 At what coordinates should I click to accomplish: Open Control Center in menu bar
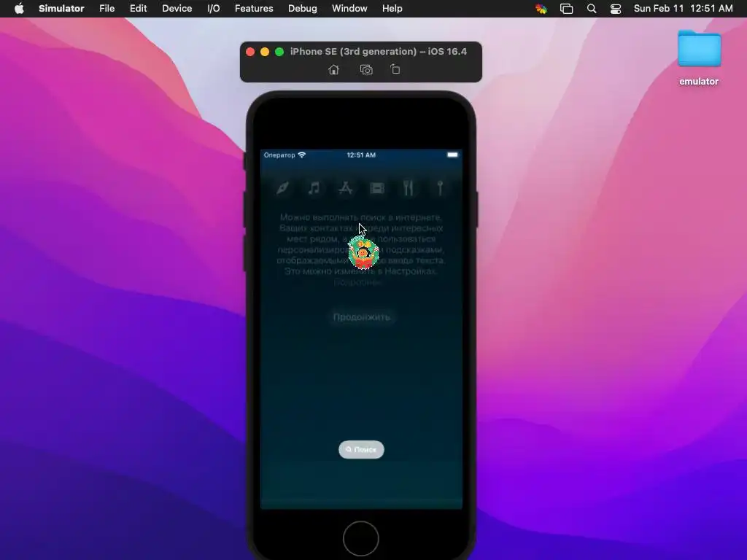pyautogui.click(x=616, y=9)
